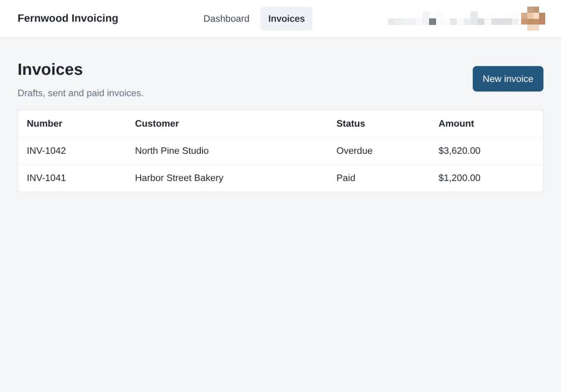Click the Status column header
The height and width of the screenshot is (392, 561).
click(351, 124)
